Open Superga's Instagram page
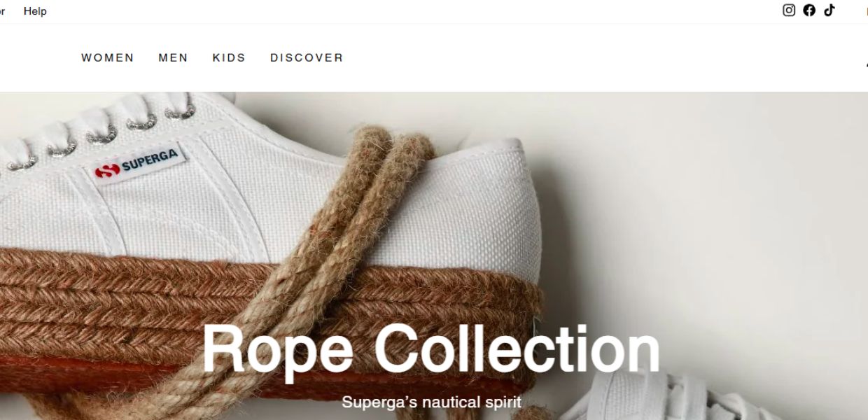This screenshot has height=420, width=868. click(789, 10)
